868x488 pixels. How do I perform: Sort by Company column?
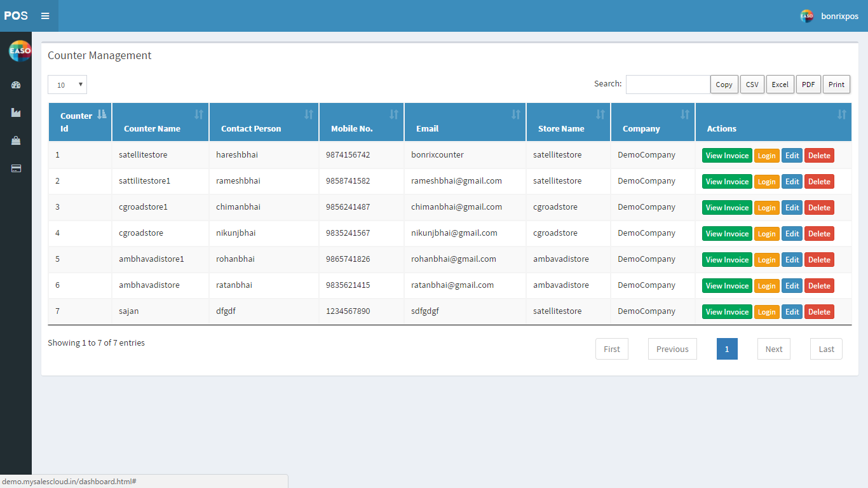[x=653, y=122]
